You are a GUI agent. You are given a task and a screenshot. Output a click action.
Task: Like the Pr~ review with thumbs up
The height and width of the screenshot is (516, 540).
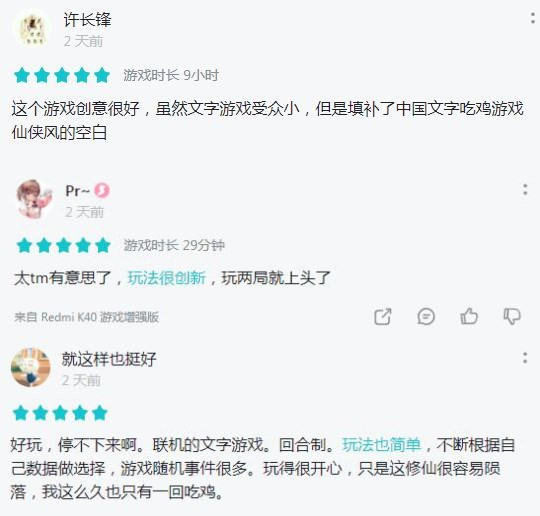pyautogui.click(x=469, y=316)
